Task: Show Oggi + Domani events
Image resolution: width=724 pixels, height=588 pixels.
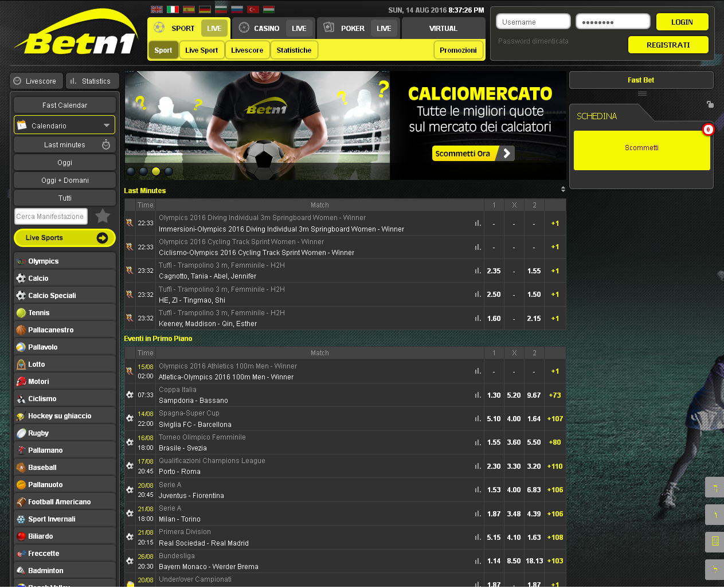Action: (x=65, y=180)
